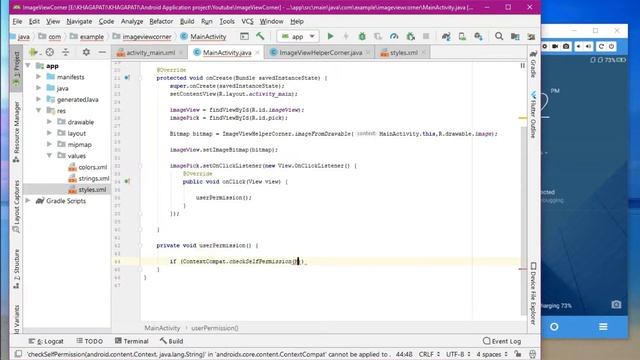The width and height of the screenshot is (640, 360).
Task: Click emulator screenshot camera icon
Action: [566, 47]
